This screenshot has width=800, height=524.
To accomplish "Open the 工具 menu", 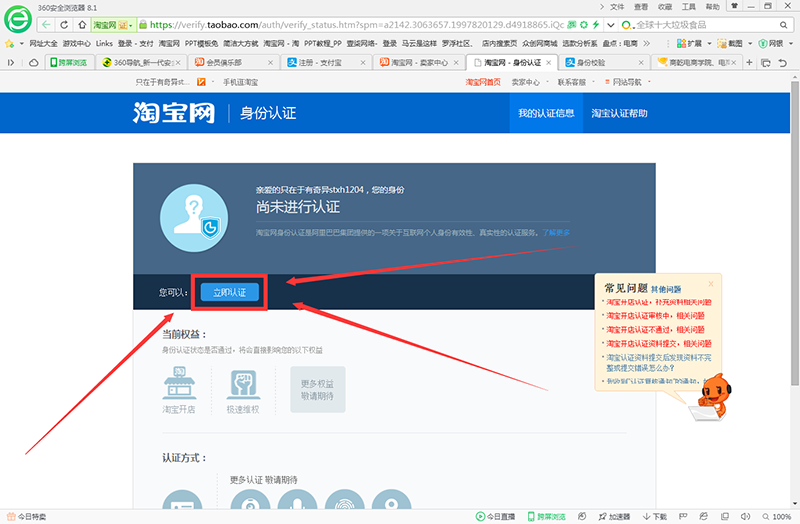I will (x=689, y=7).
